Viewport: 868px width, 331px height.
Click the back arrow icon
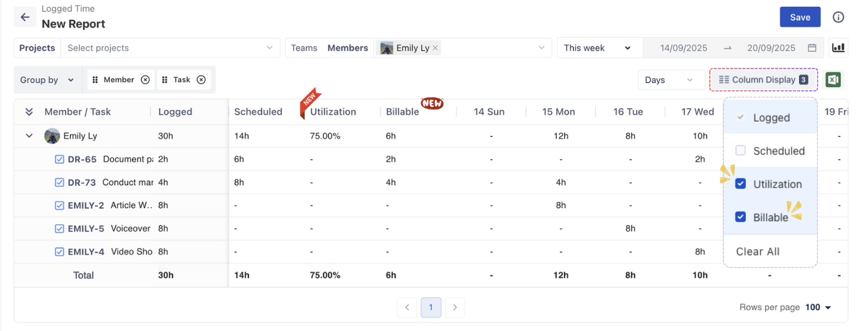coord(24,17)
